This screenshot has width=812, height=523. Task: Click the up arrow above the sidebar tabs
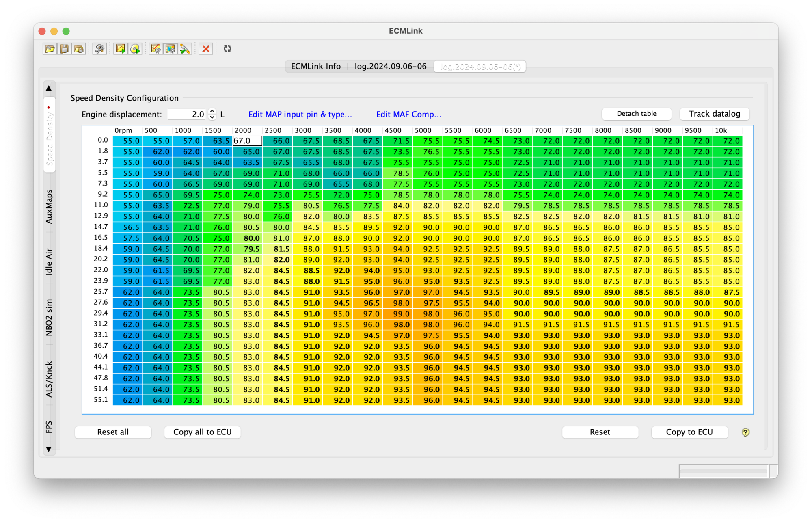49,88
